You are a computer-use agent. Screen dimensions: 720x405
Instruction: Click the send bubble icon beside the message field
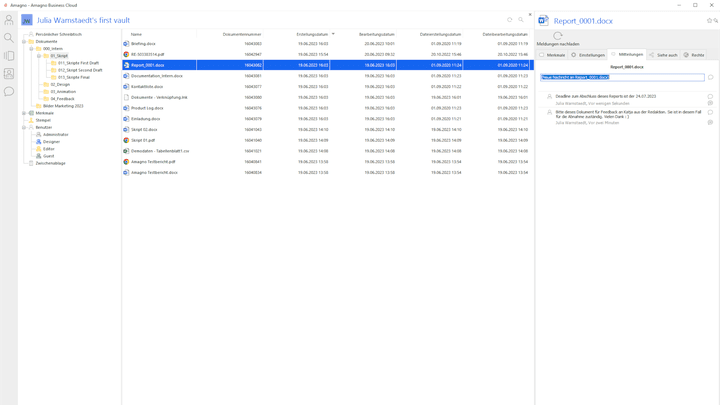pyautogui.click(x=710, y=77)
